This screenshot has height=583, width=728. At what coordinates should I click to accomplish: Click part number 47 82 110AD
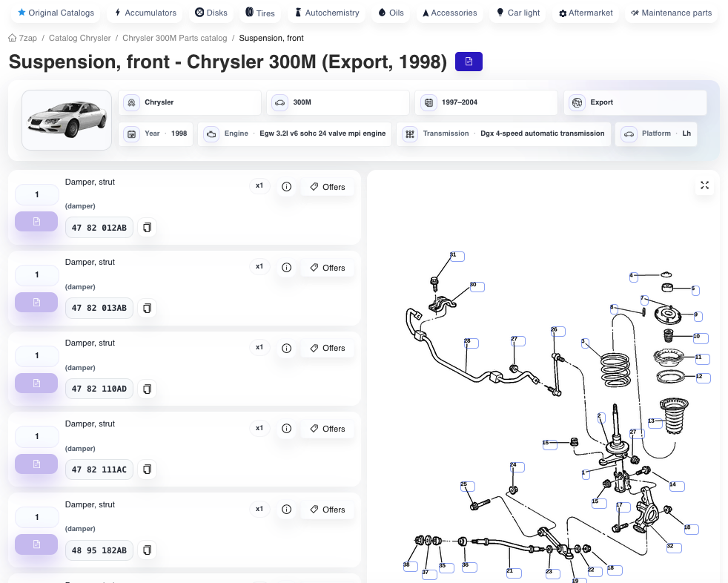tap(99, 389)
